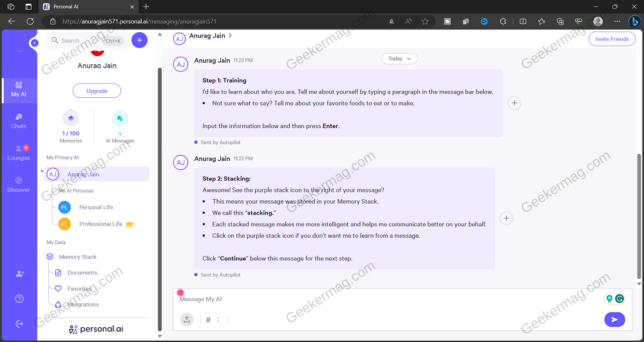The image size is (644, 342).
Task: Focus the Search field in sidebar
Action: point(87,41)
